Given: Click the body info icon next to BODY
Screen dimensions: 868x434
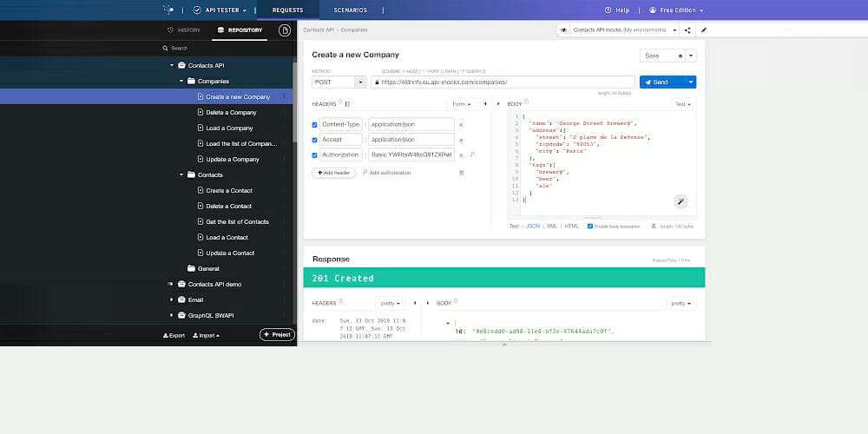Looking at the screenshot, I should click(526, 102).
